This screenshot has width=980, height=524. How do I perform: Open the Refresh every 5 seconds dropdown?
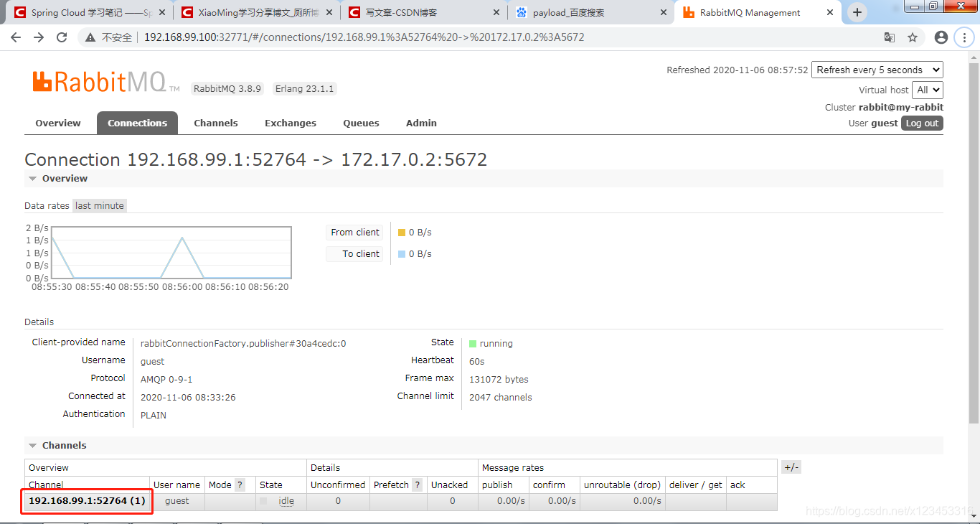coord(877,70)
